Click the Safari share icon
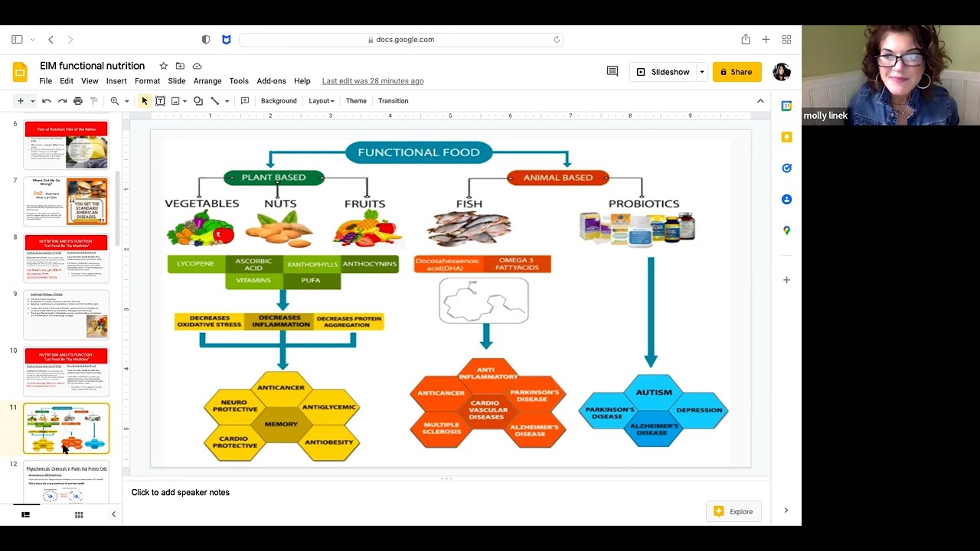The image size is (980, 551). click(746, 39)
